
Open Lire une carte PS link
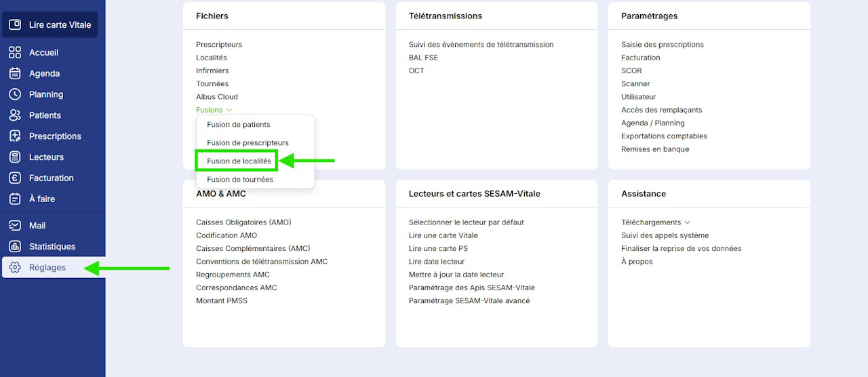(438, 248)
